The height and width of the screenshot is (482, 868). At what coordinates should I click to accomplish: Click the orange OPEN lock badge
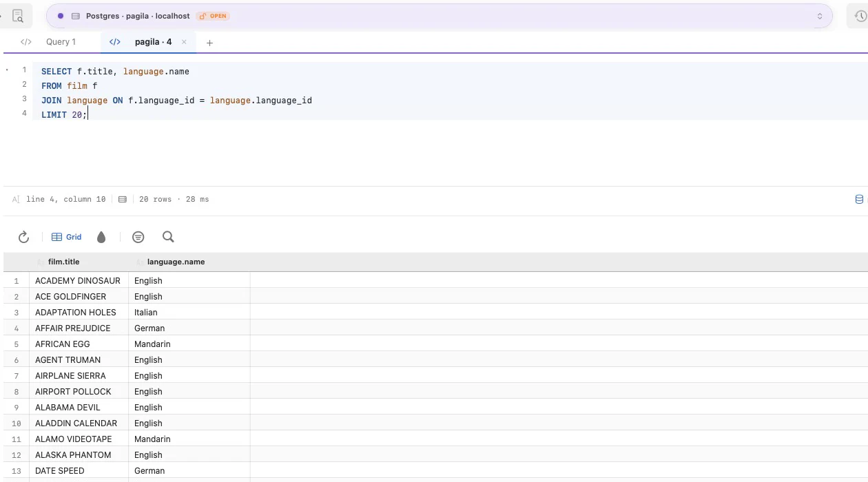(212, 16)
